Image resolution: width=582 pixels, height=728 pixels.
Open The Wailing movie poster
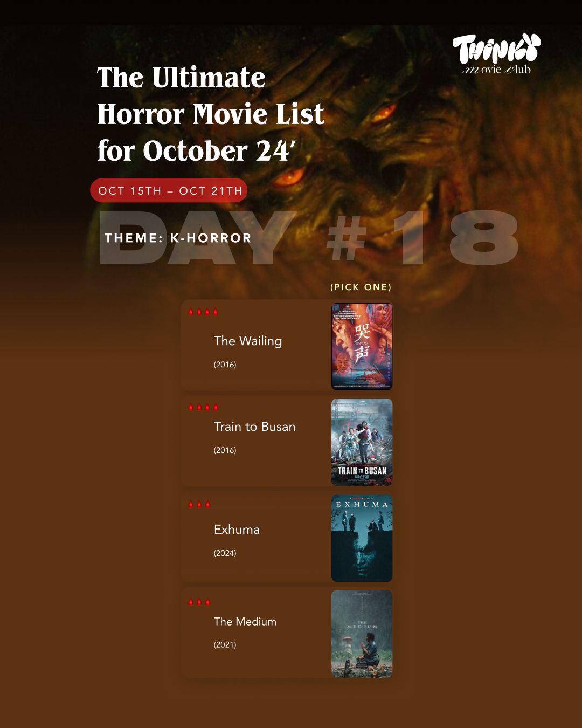pyautogui.click(x=362, y=346)
